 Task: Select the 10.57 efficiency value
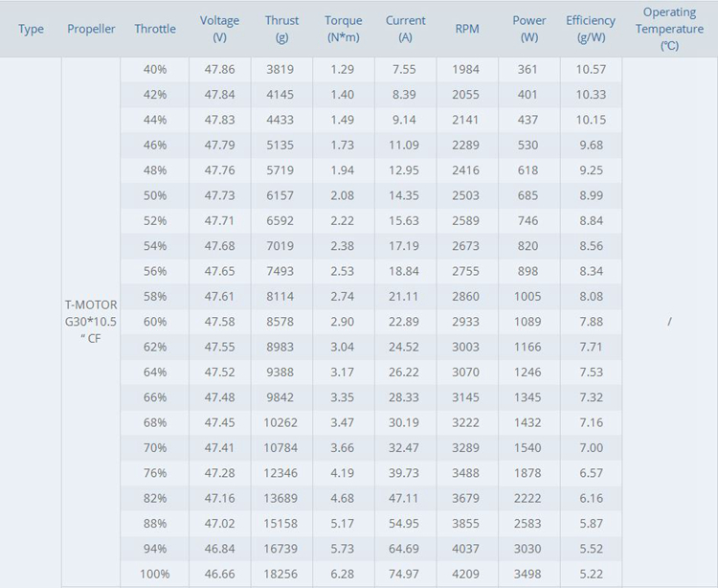click(591, 70)
